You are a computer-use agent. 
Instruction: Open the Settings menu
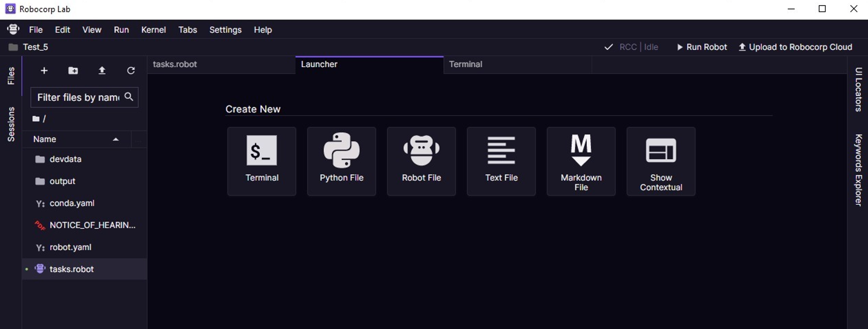225,30
